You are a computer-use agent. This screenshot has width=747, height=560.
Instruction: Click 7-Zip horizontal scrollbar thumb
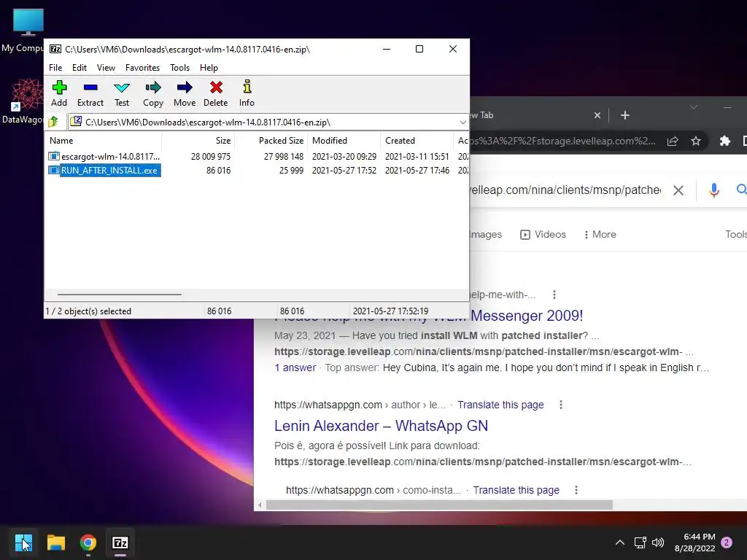pos(120,295)
